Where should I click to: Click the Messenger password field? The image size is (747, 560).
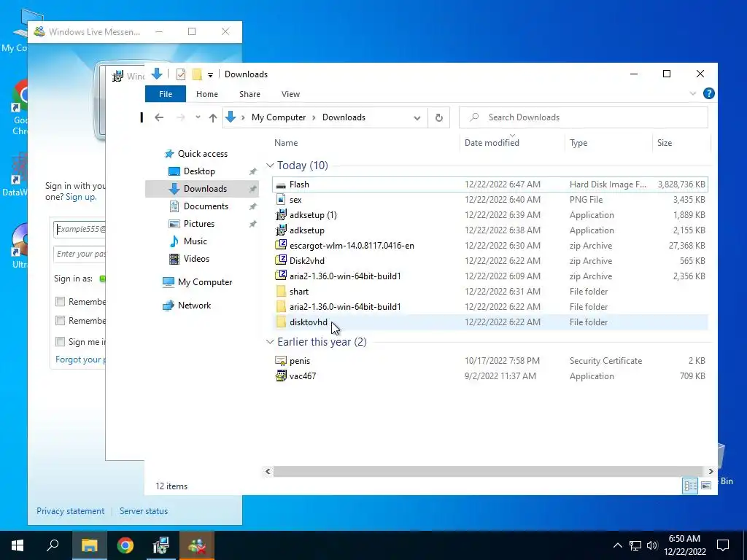point(79,254)
